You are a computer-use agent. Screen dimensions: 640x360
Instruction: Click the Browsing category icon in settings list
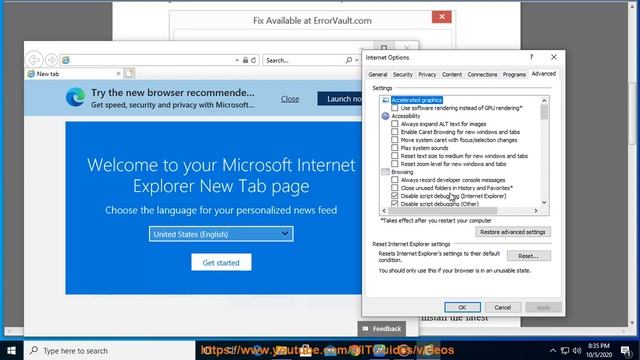coord(385,172)
